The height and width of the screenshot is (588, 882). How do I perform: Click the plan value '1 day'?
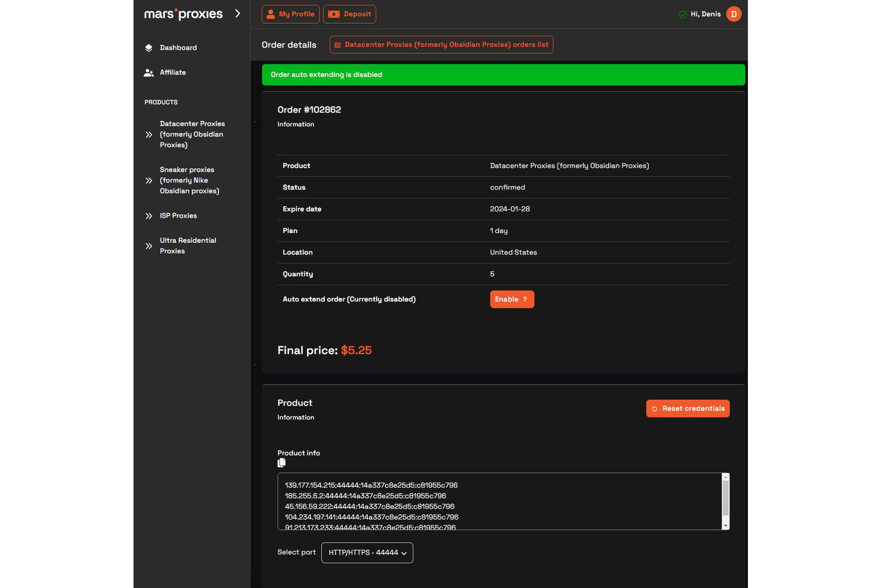click(499, 231)
